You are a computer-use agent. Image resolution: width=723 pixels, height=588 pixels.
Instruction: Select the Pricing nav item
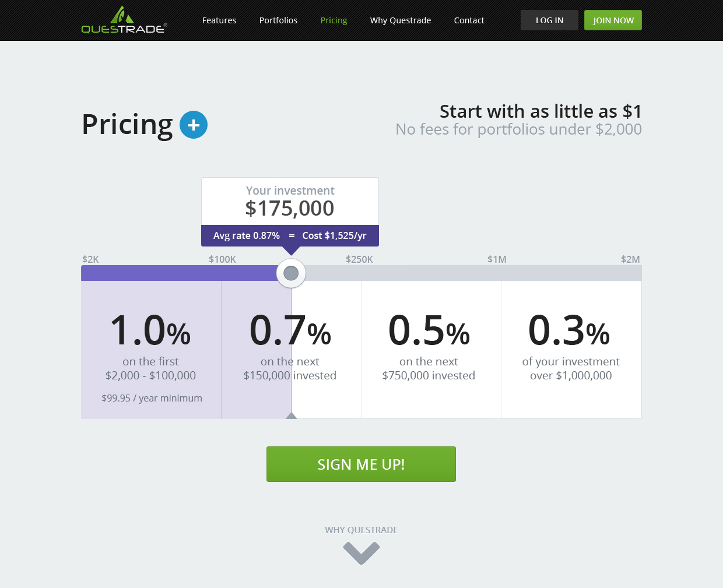coord(334,20)
